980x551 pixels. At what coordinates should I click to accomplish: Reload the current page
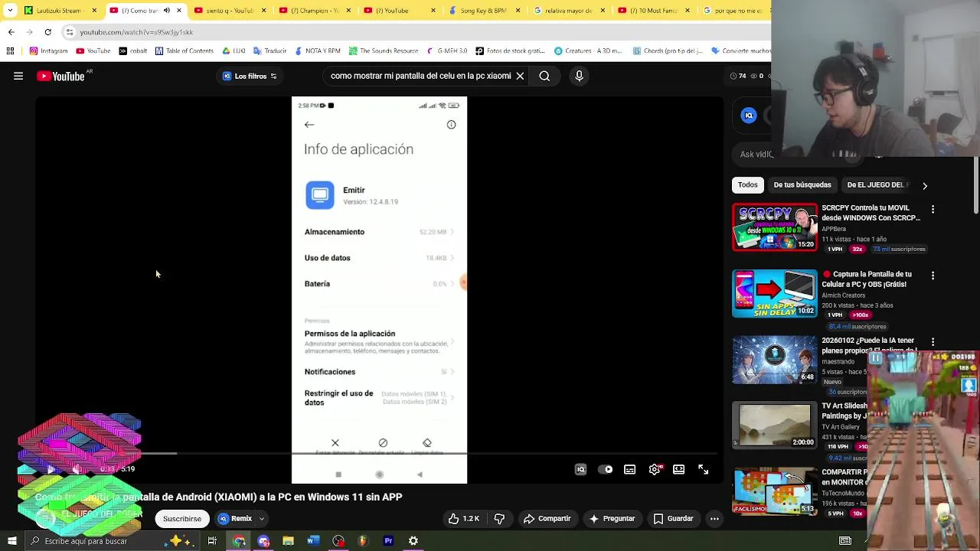[x=47, y=32]
